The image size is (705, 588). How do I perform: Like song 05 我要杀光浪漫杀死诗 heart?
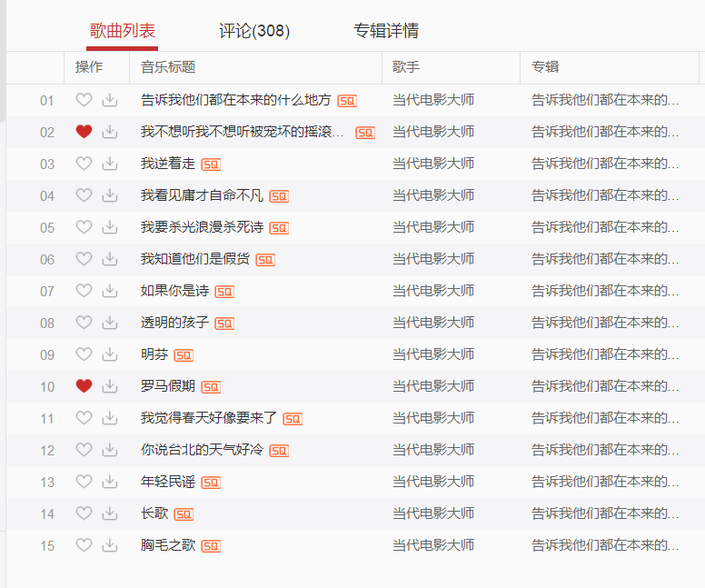point(84,226)
